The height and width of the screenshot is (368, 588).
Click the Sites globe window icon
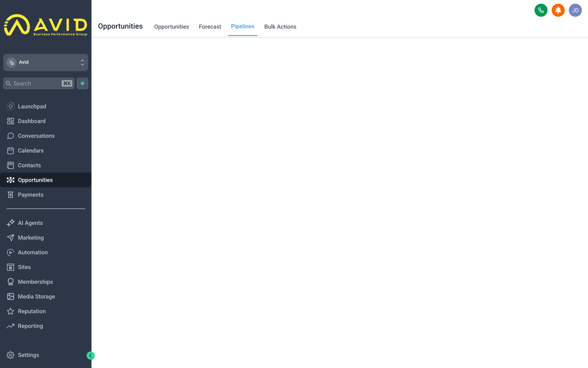click(10, 267)
